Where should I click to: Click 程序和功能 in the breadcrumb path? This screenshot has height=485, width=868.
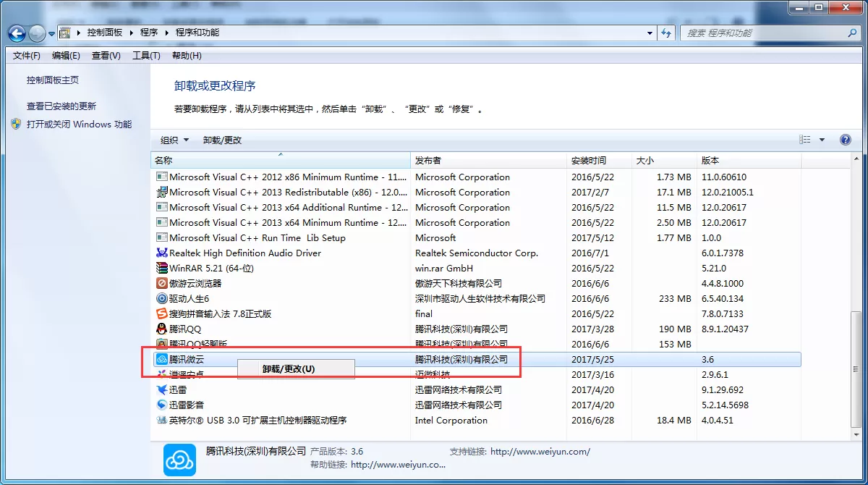tap(197, 33)
